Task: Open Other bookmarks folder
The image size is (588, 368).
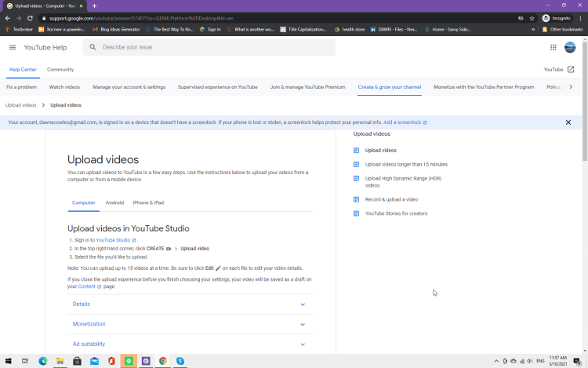Action: [x=562, y=29]
